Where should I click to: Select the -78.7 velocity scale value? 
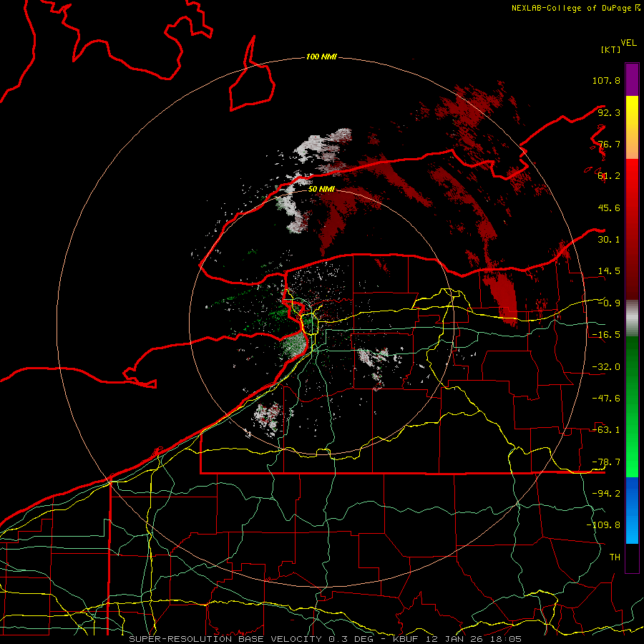tap(606, 462)
